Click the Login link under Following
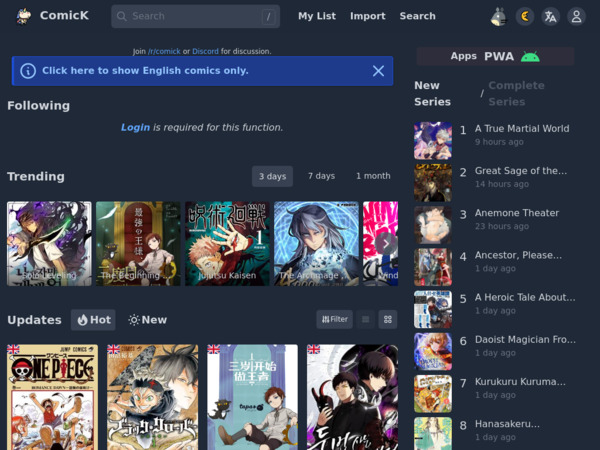600x450 pixels. (x=135, y=127)
